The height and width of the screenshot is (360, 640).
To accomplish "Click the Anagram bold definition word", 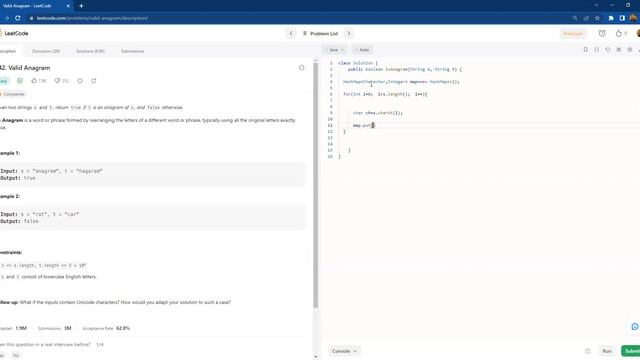I will coord(12,120).
